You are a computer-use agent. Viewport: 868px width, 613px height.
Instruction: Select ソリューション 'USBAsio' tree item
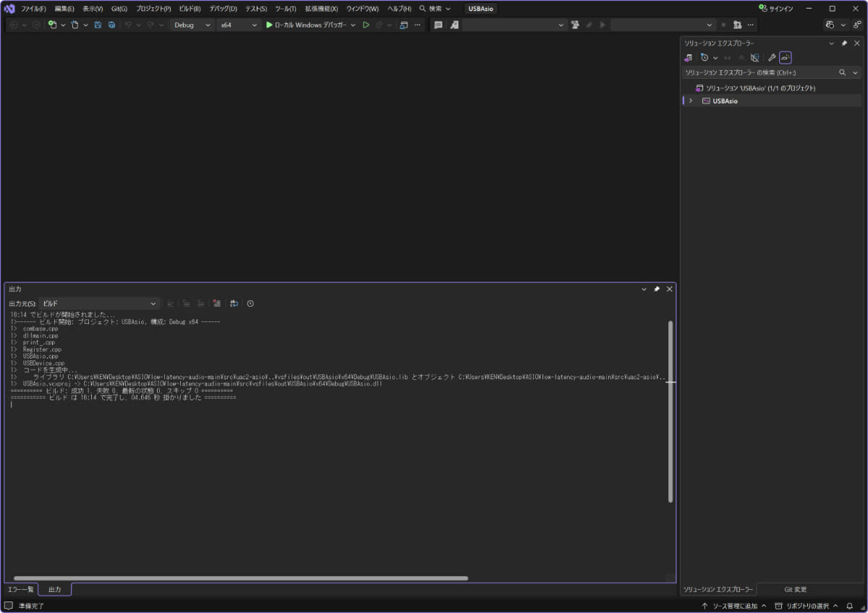coord(755,88)
